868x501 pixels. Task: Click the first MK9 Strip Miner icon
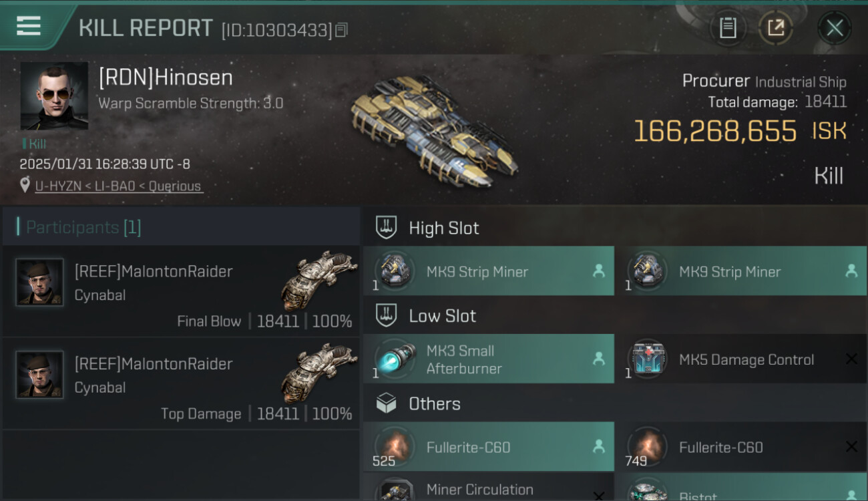coord(394,271)
